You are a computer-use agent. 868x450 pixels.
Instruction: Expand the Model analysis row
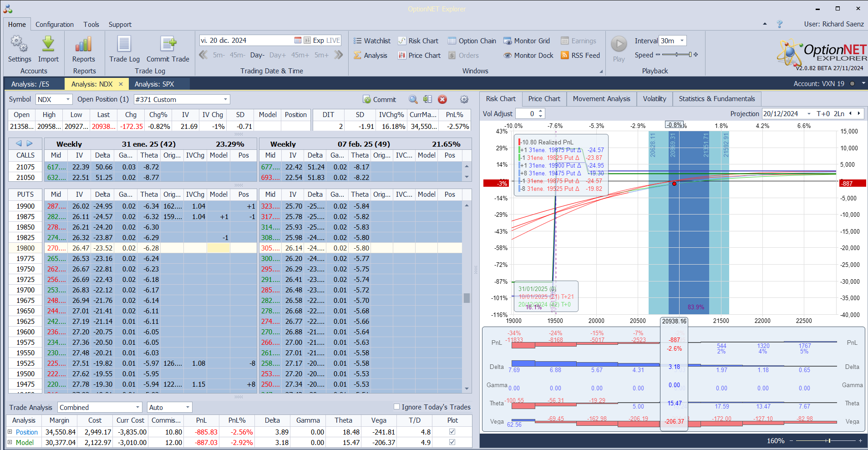coord(10,442)
